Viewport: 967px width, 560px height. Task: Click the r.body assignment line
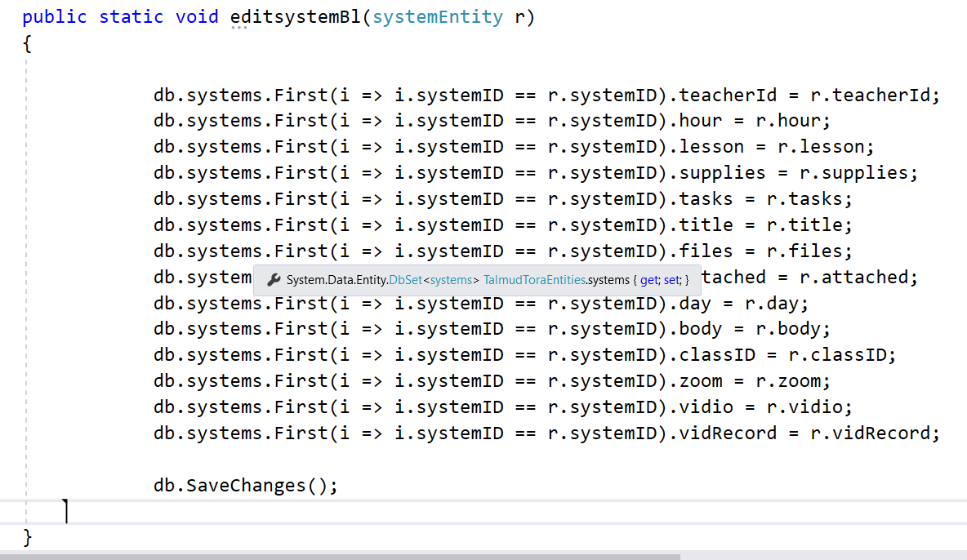(x=492, y=329)
